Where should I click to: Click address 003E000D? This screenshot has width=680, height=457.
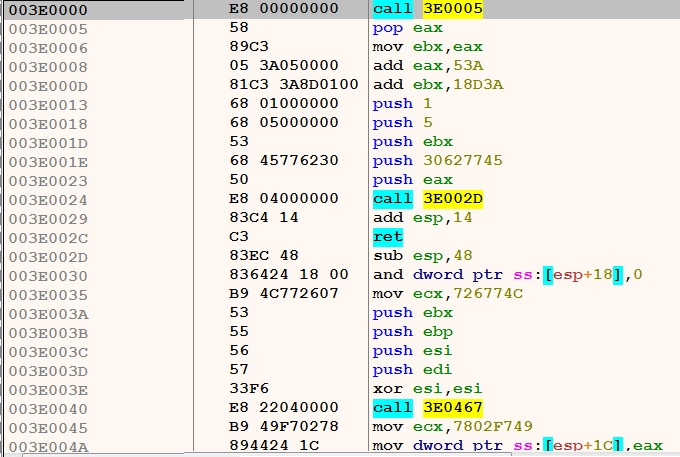point(48,86)
